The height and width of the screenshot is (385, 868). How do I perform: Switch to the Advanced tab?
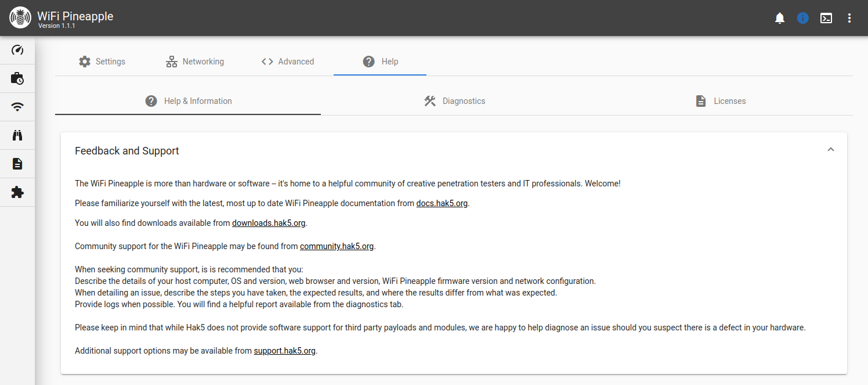[287, 62]
